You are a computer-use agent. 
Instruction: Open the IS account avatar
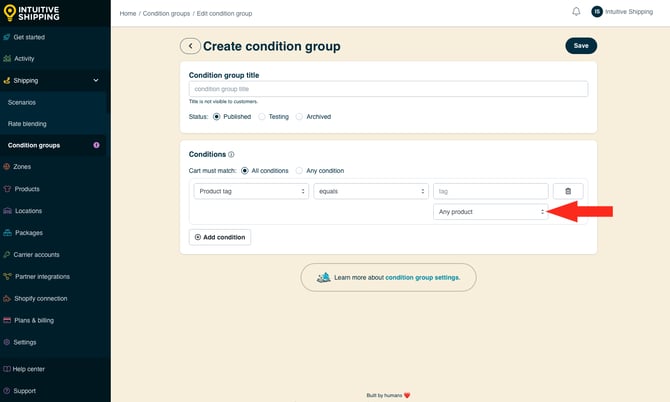597,12
